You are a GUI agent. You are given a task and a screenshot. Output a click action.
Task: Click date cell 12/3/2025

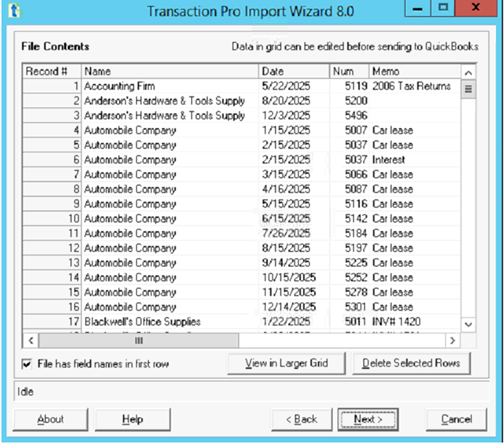tap(294, 116)
